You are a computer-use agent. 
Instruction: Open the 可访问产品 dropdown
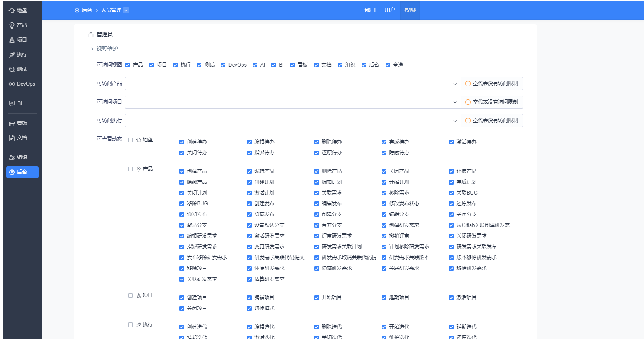(292, 84)
